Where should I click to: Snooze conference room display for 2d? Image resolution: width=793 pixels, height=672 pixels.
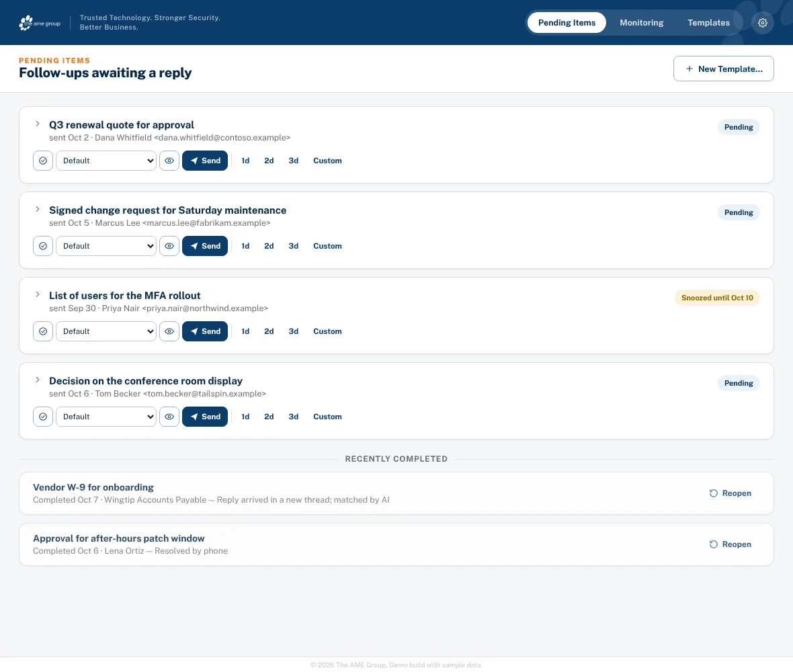coord(269,417)
